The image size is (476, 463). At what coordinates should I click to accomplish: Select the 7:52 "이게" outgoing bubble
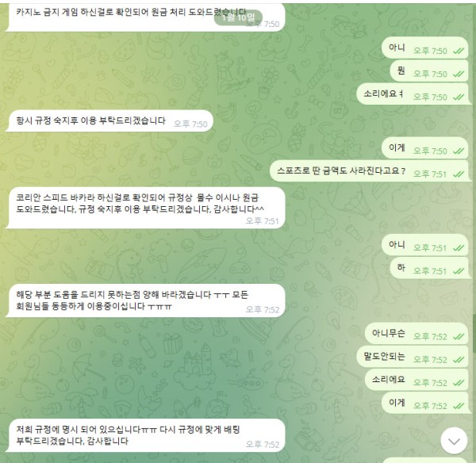coord(424,403)
